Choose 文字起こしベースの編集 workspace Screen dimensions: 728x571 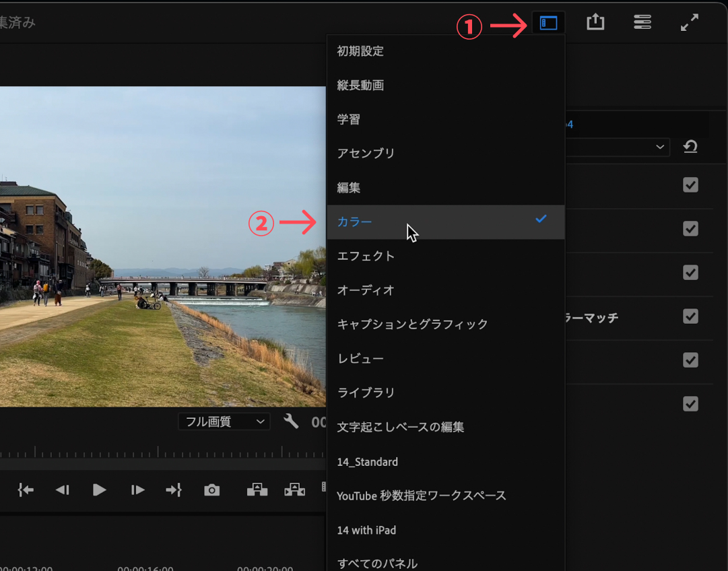[446, 427]
